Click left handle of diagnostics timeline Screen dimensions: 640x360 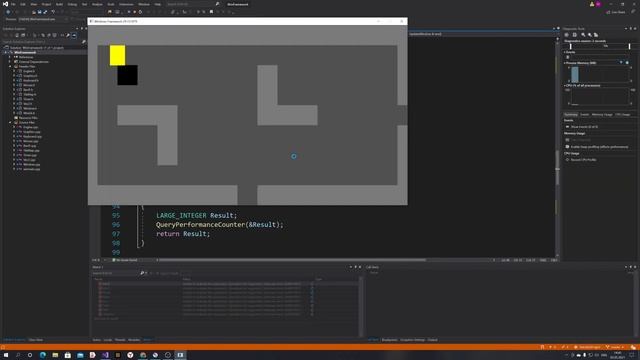tap(571, 47)
